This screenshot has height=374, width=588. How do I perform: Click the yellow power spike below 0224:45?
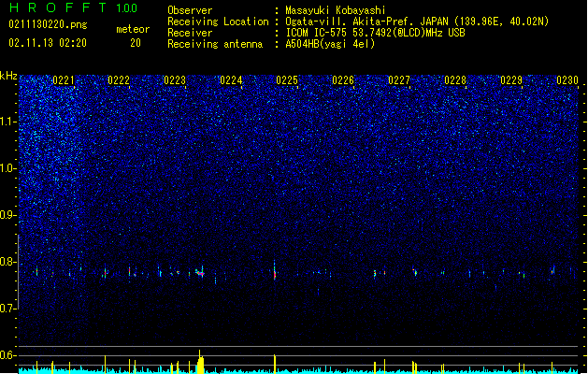click(275, 364)
